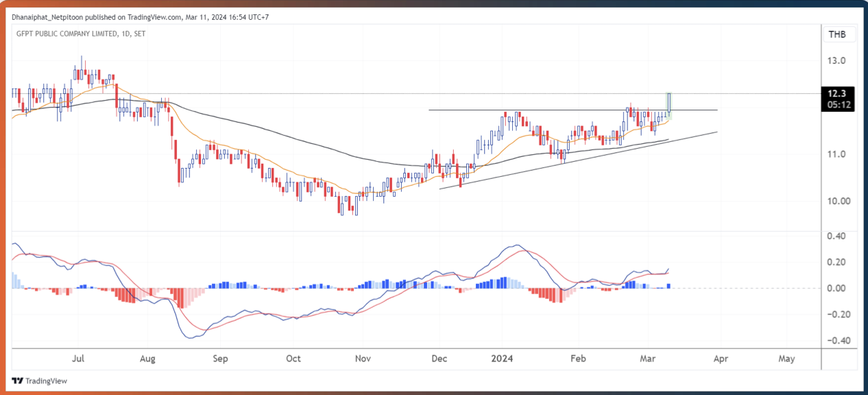Viewport: 868px width, 395px height.
Task: Click the 13.0 price axis label
Action: [836, 60]
